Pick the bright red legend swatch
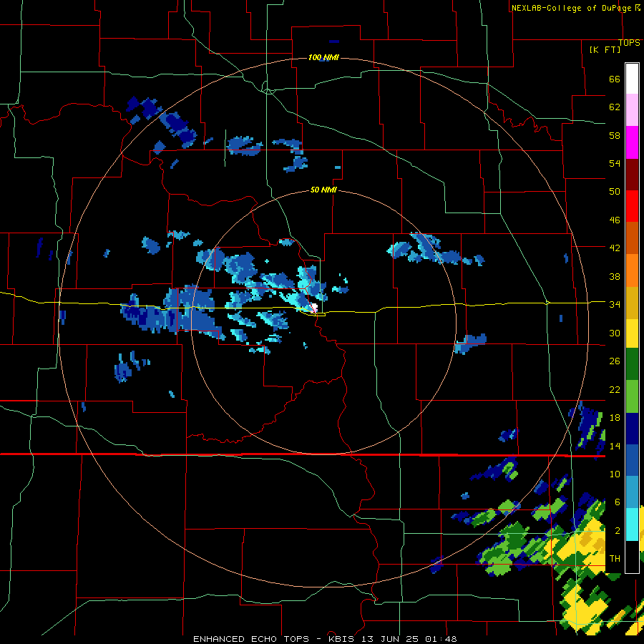 coord(632,206)
